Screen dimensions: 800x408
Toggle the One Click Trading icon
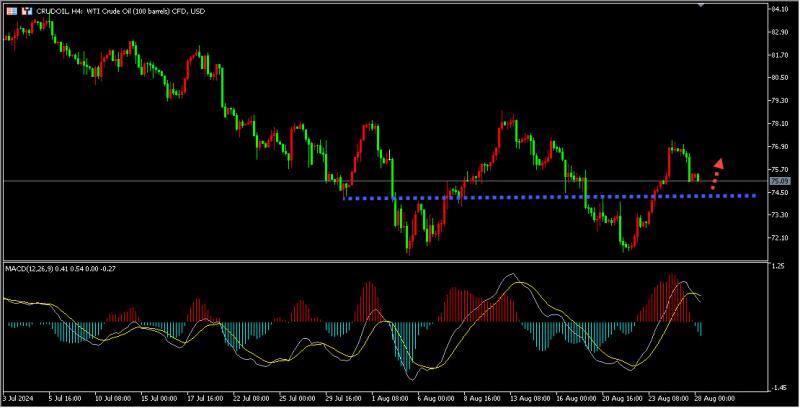pyautogui.click(x=27, y=11)
